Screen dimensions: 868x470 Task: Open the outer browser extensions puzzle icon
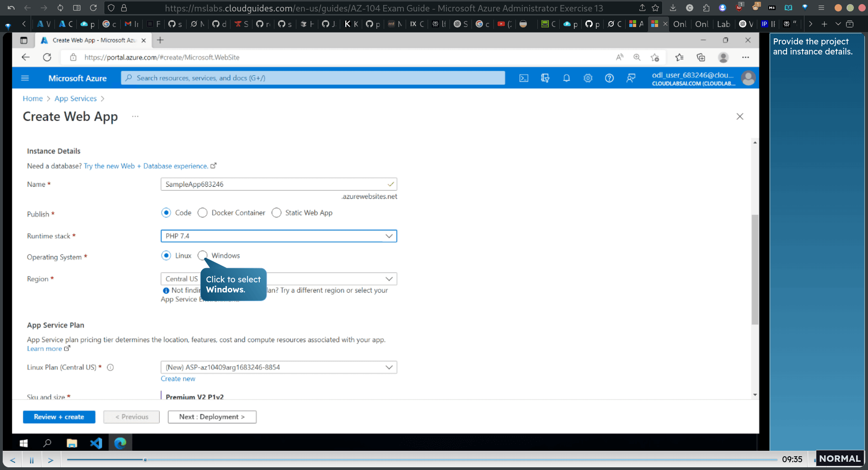pyautogui.click(x=706, y=8)
